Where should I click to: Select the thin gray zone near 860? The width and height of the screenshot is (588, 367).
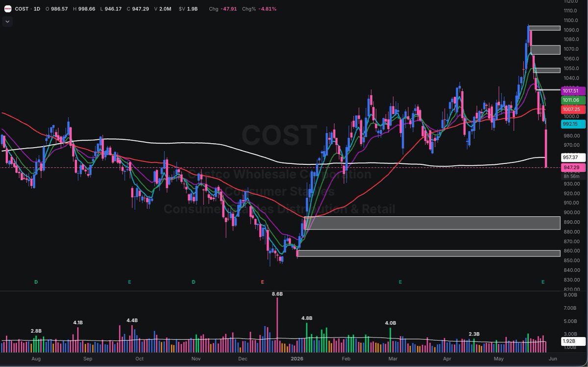[428, 253]
